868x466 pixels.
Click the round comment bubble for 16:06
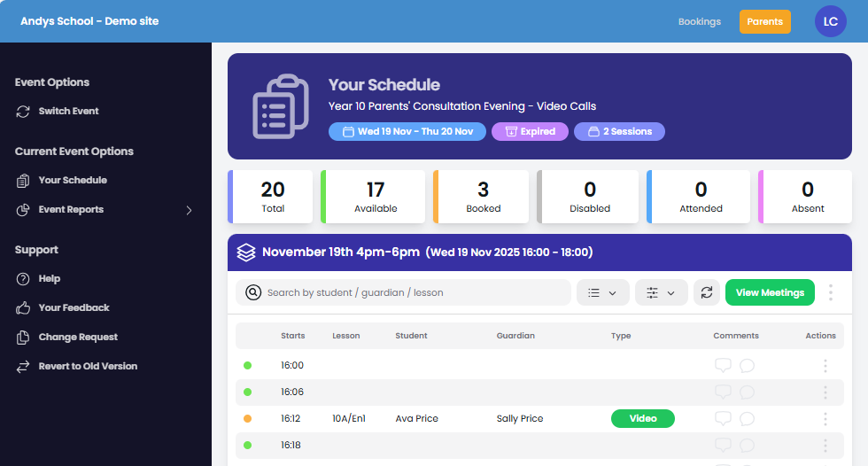click(x=747, y=392)
